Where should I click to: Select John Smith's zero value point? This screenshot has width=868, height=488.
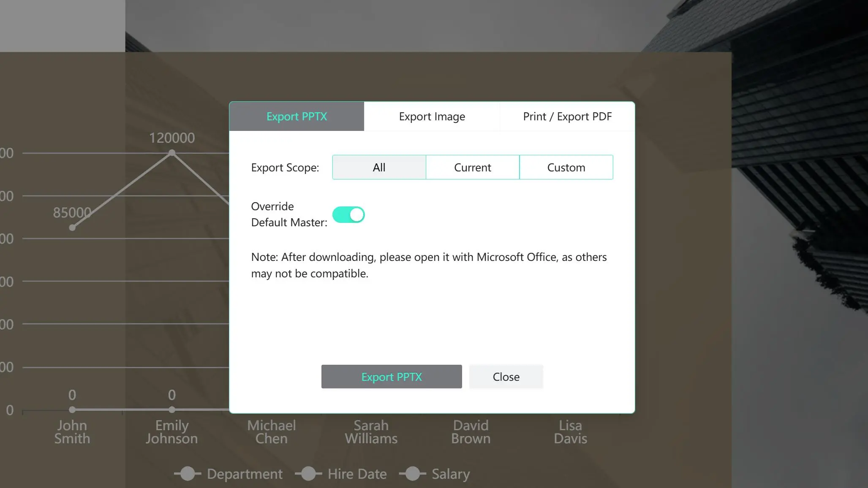[72, 409]
